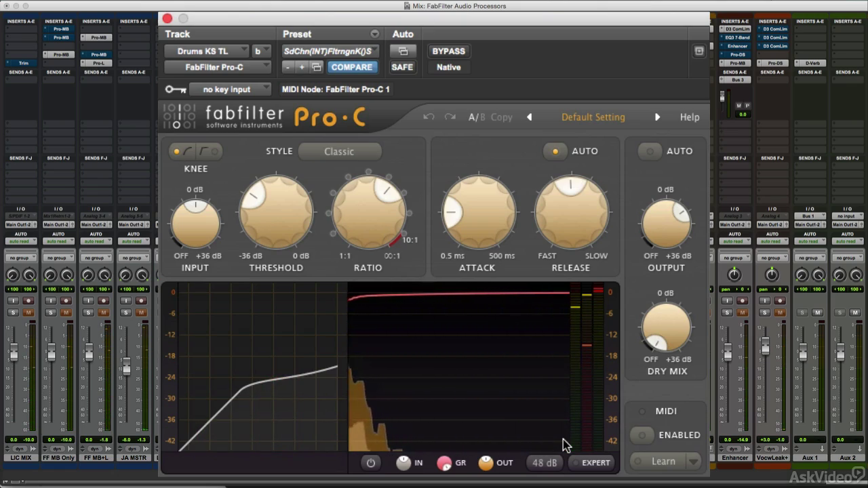Click the COMPARE button
Screen dimensions: 868x488
pyautogui.click(x=351, y=67)
